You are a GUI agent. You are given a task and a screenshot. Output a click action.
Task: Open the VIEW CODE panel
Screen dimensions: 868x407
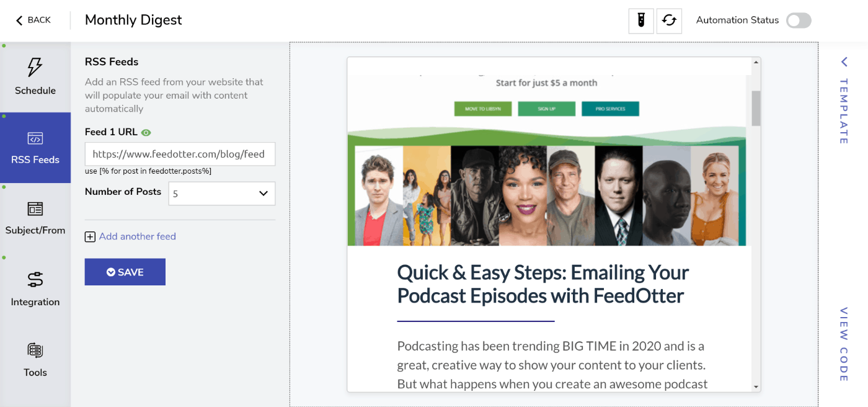pos(844,344)
